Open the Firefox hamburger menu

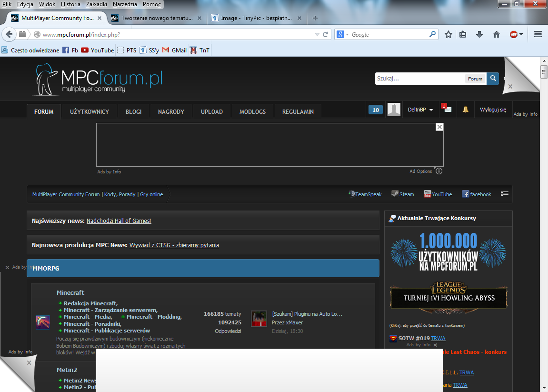[x=538, y=34]
